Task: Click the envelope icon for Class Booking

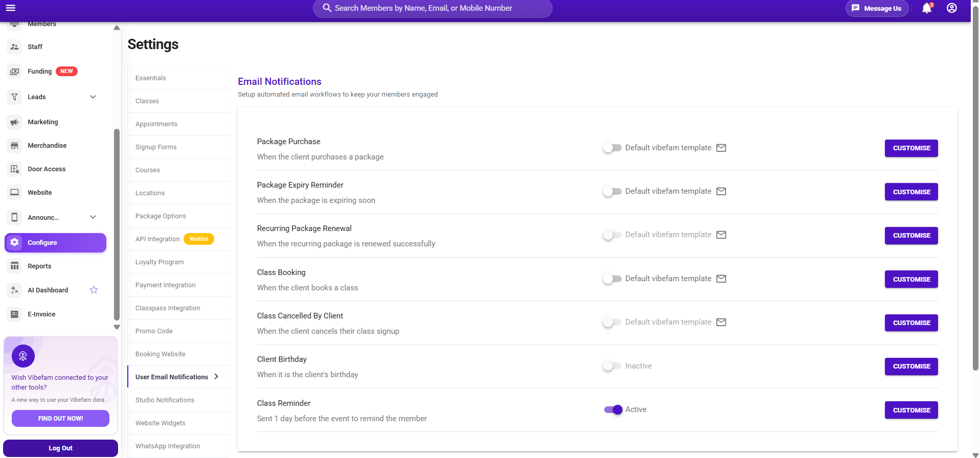Action: [721, 279]
